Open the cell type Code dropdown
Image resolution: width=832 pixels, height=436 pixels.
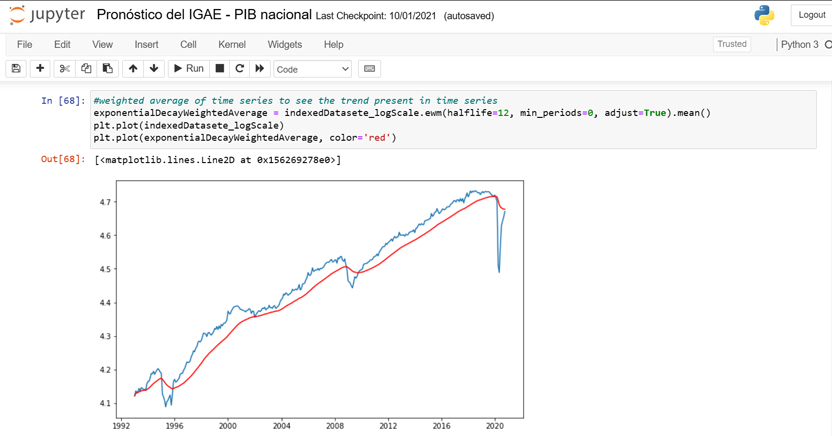click(x=312, y=69)
